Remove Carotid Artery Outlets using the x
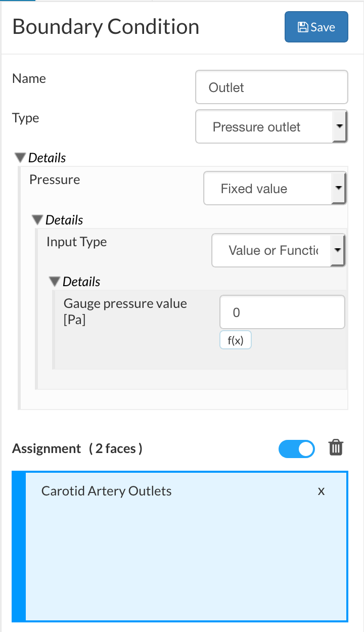 [321, 491]
